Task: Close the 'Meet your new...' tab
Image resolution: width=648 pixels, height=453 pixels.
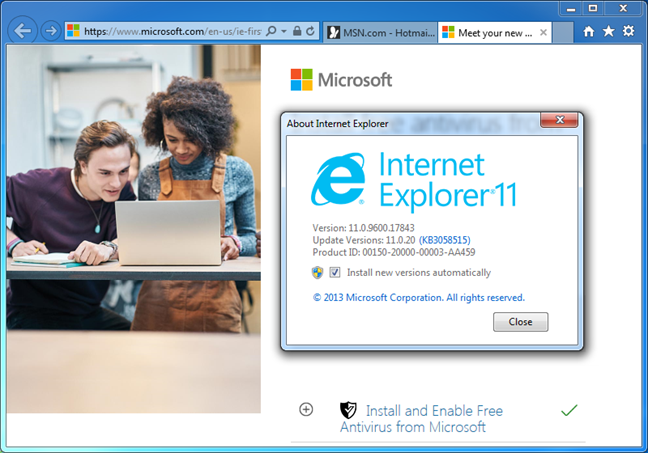Action: 543,33
